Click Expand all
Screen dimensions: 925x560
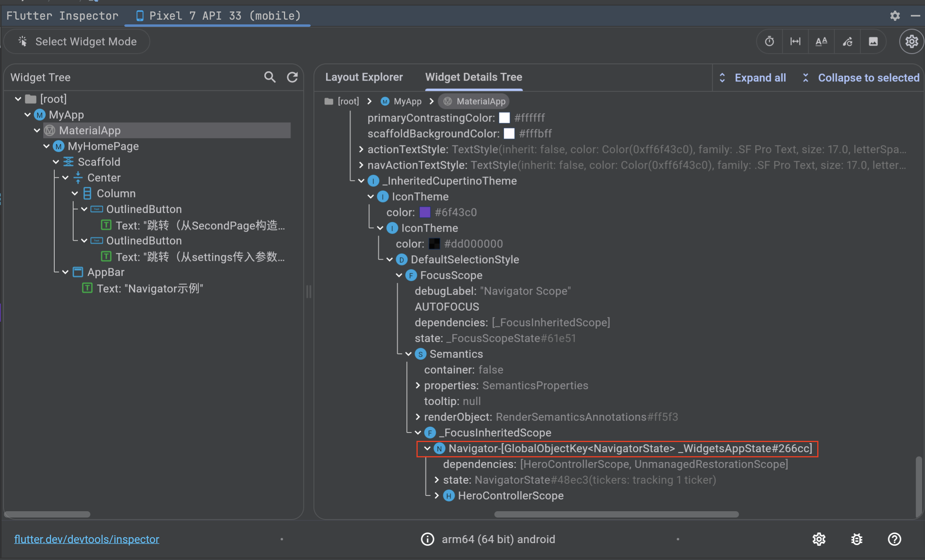(752, 78)
